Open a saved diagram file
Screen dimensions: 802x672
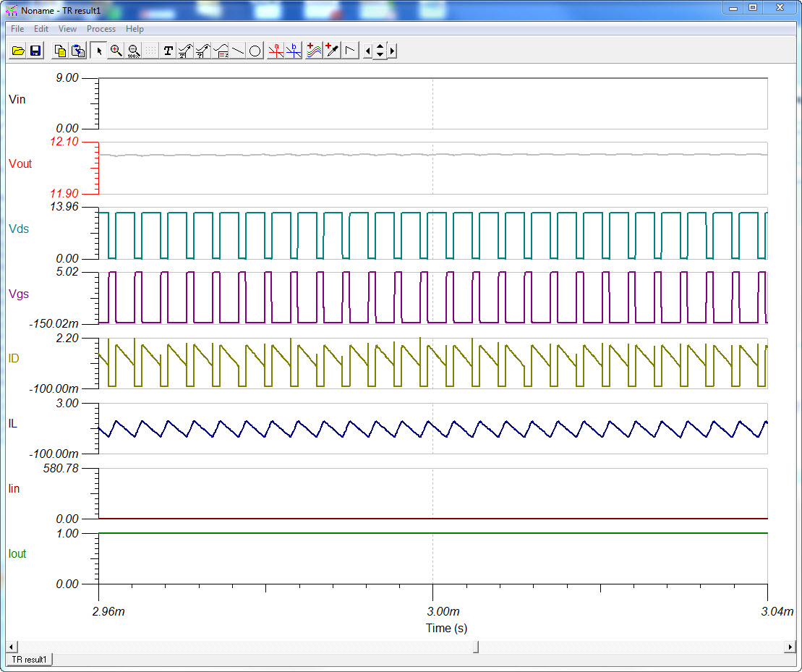tap(17, 51)
